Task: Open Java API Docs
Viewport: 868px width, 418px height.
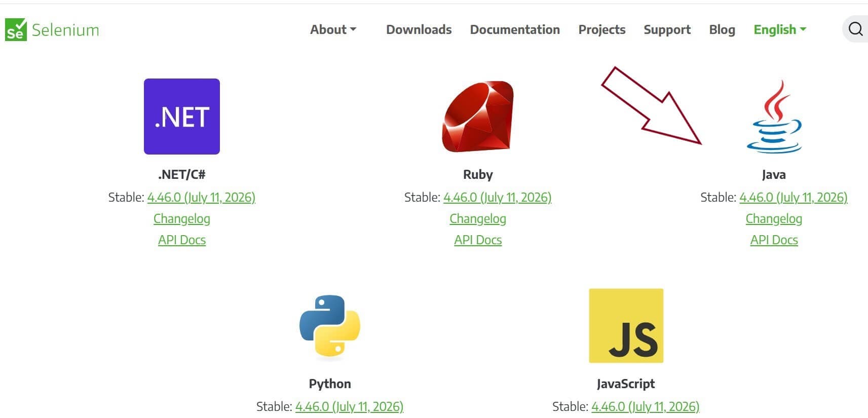Action: [x=774, y=240]
